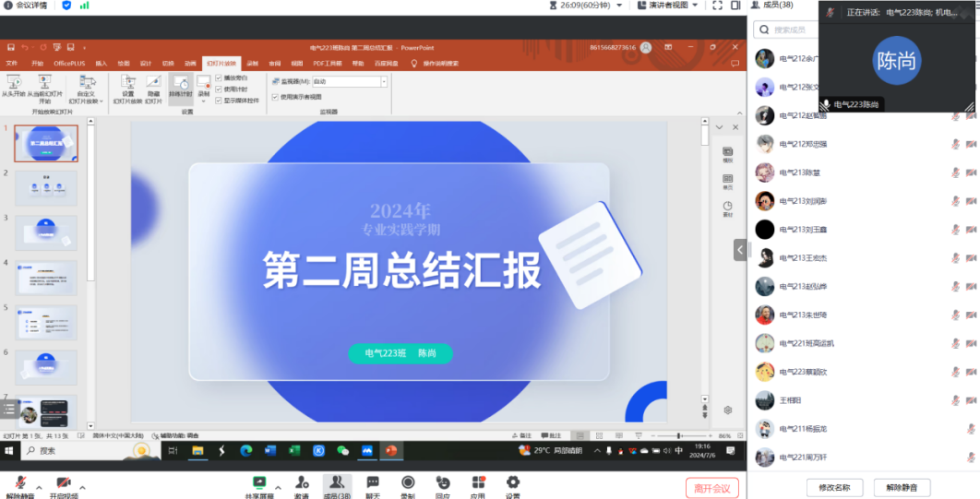
Task: Open the 邀请 invite icon
Action: point(302,481)
